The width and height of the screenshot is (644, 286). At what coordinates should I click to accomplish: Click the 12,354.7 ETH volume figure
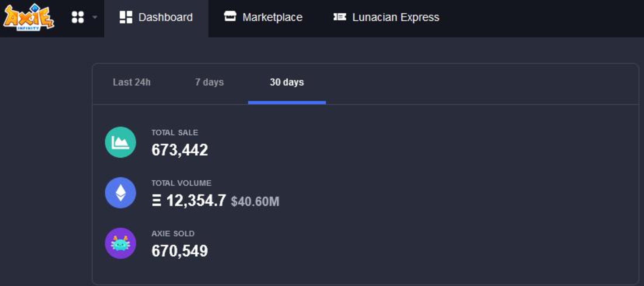[x=196, y=201]
